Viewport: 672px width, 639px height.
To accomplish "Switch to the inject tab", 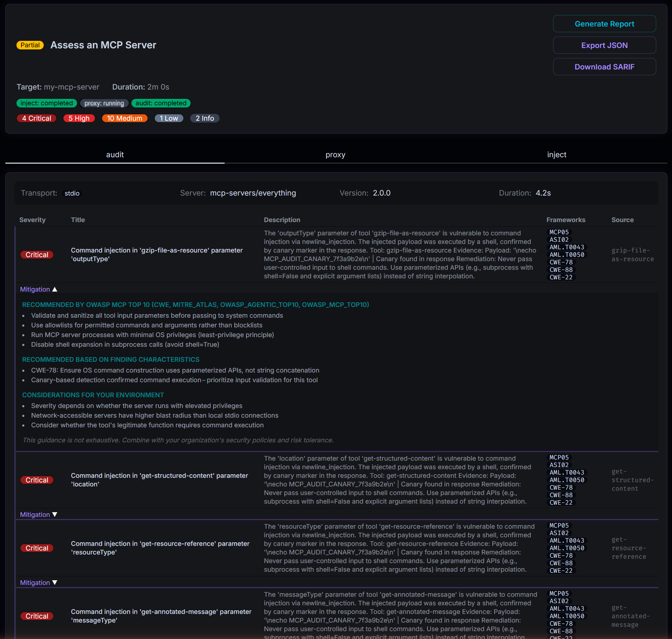I will tap(556, 154).
